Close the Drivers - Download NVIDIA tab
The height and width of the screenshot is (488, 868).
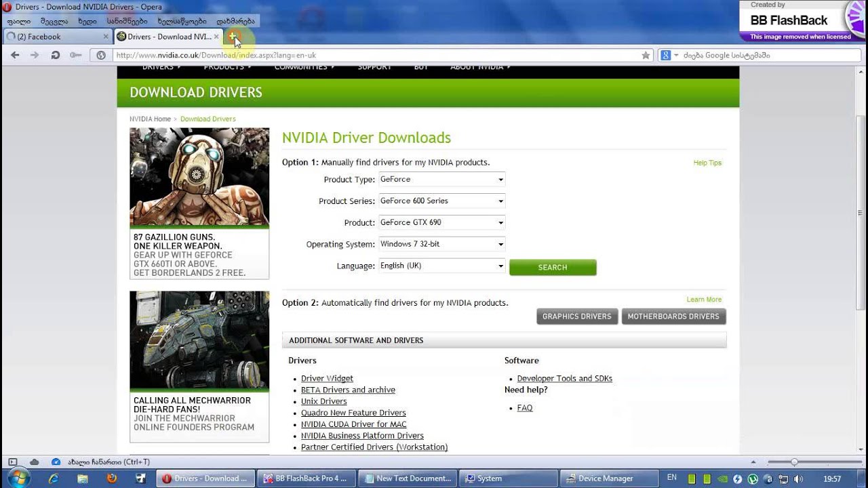216,37
